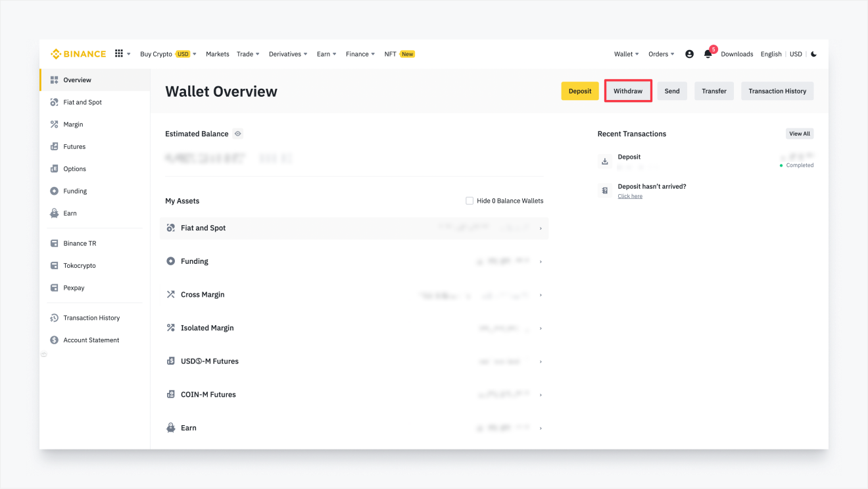Follow the 'Click here' link
Viewport: 868px width, 489px height.
coord(630,196)
